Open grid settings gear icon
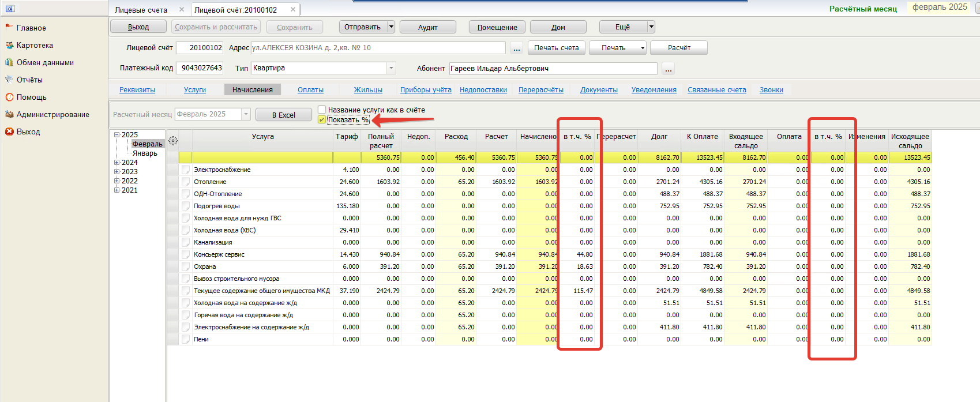The height and width of the screenshot is (402, 980). point(173,141)
